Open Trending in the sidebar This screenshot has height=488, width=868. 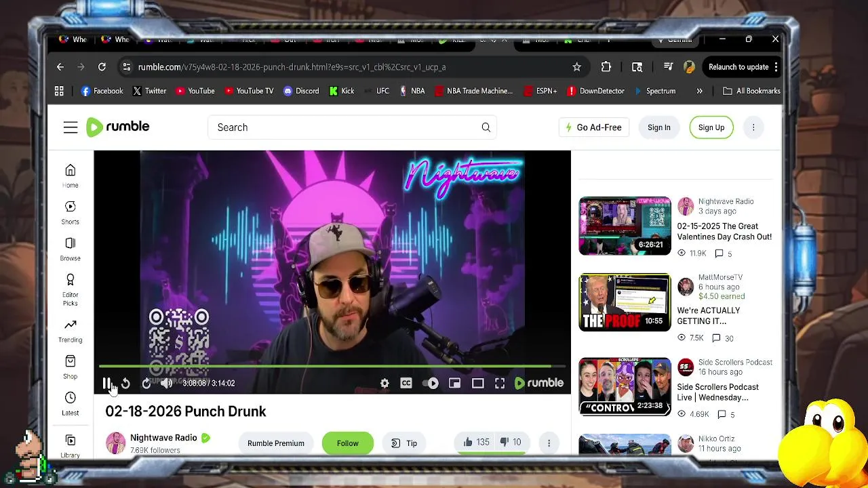(71, 331)
